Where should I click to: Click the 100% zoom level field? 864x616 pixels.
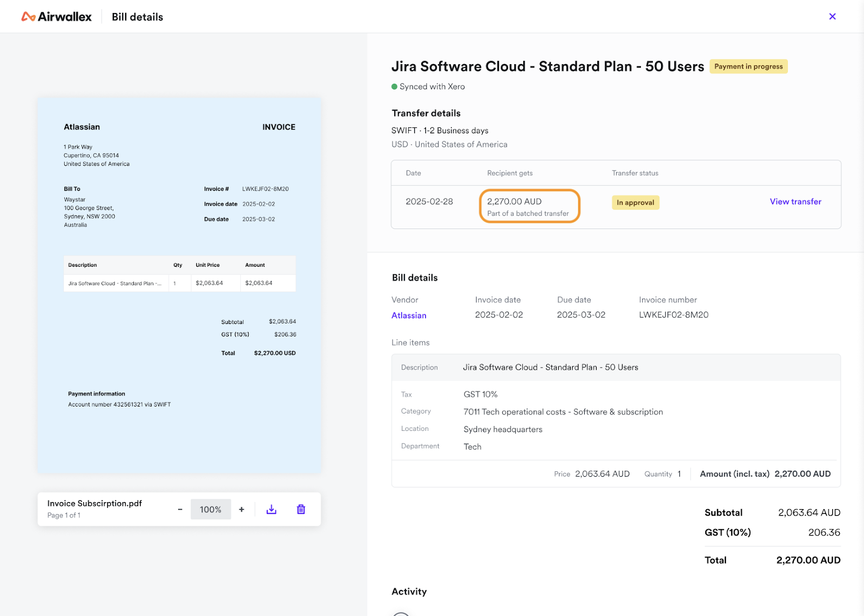click(211, 509)
